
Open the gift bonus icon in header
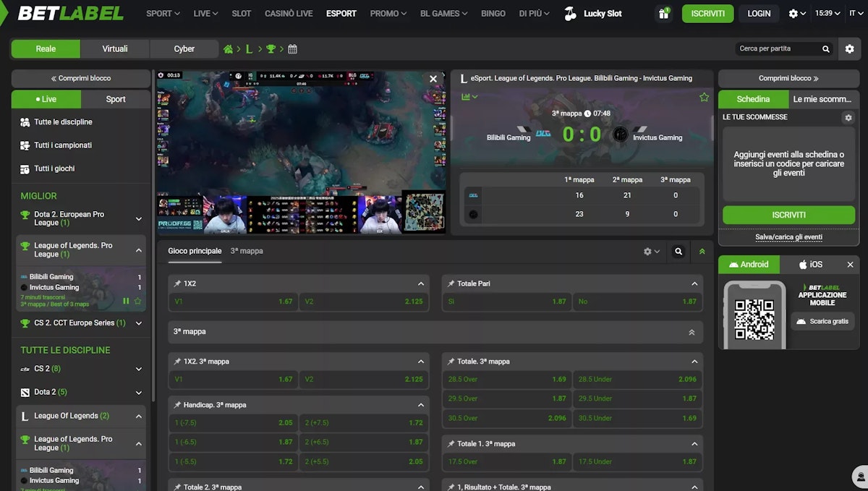[x=663, y=14]
